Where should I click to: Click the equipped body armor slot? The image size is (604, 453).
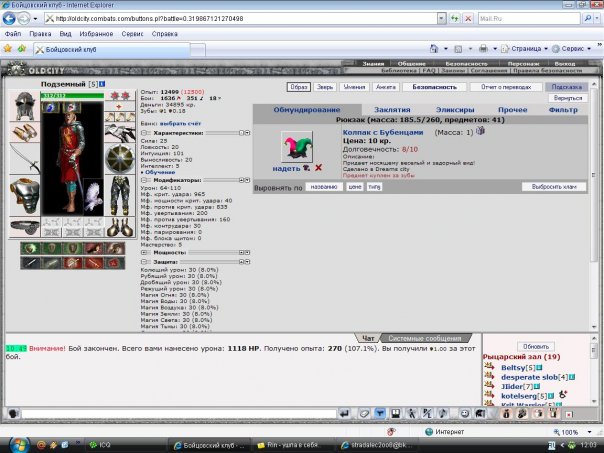(25, 196)
